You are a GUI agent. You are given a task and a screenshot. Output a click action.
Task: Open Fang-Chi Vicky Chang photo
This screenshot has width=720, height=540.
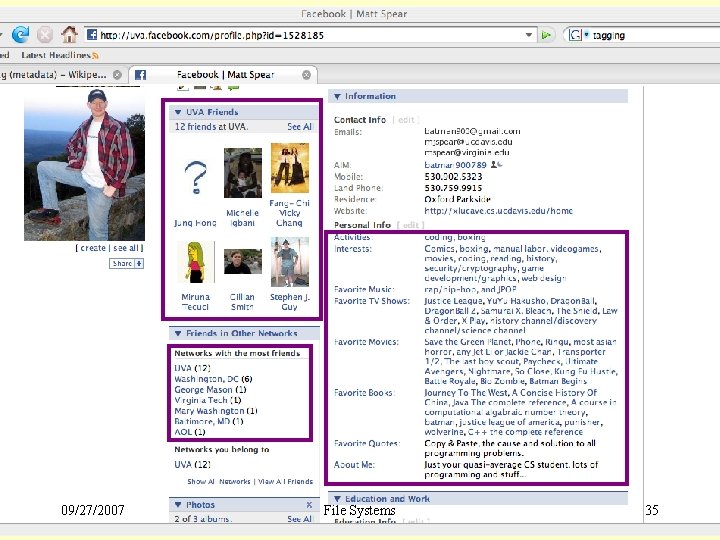[290, 168]
